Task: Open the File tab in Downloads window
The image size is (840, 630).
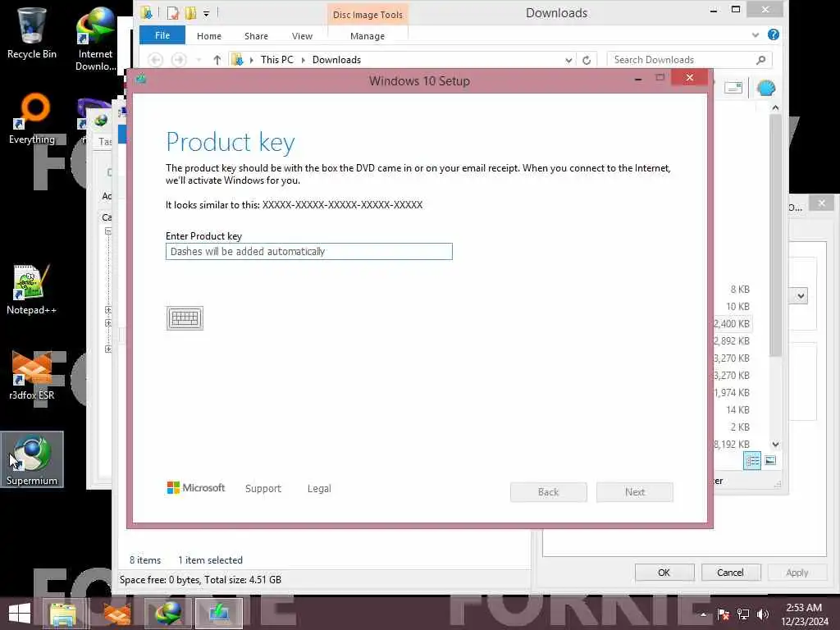Action: 162,35
